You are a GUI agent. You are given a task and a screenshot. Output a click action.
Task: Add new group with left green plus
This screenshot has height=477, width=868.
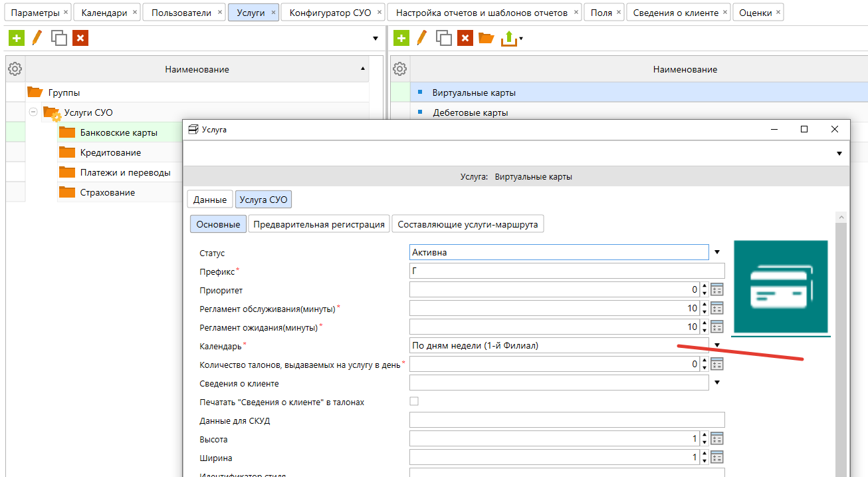coord(16,39)
